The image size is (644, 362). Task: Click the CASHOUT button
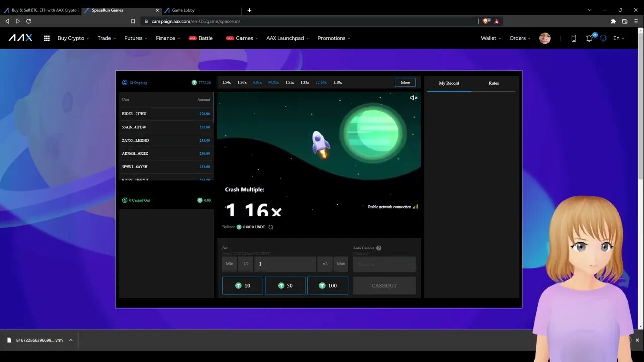click(x=384, y=285)
